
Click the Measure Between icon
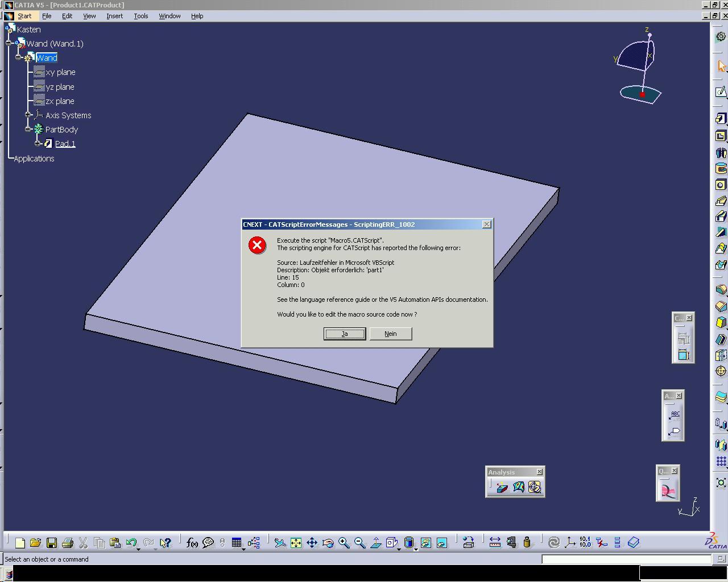495,543
